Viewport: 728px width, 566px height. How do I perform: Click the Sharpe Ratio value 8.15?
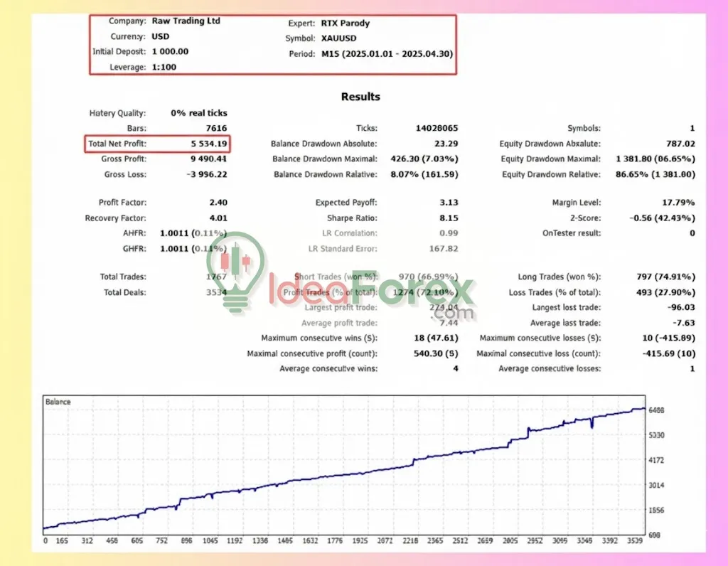coord(449,218)
